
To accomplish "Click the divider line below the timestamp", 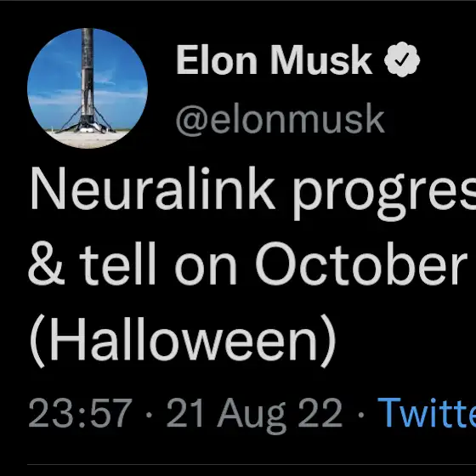I will point(252,464).
